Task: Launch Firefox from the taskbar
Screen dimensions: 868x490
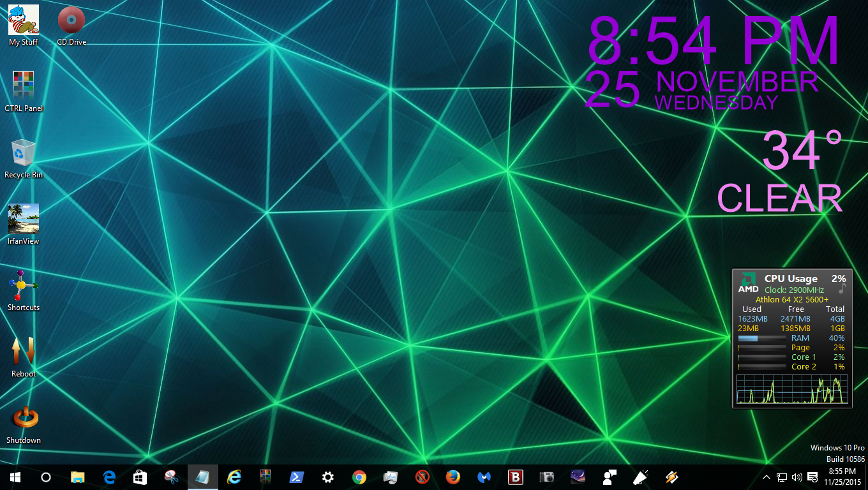Action: point(453,477)
